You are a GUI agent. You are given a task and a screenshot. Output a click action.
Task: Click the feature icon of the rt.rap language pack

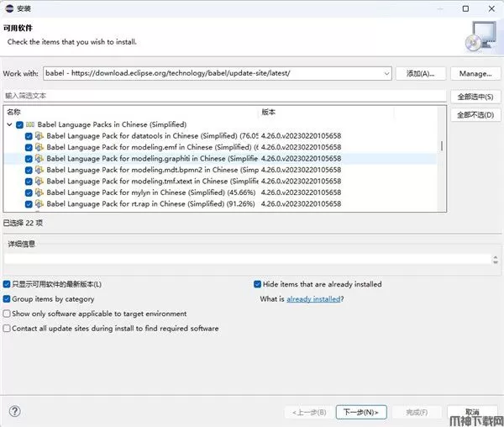point(39,203)
